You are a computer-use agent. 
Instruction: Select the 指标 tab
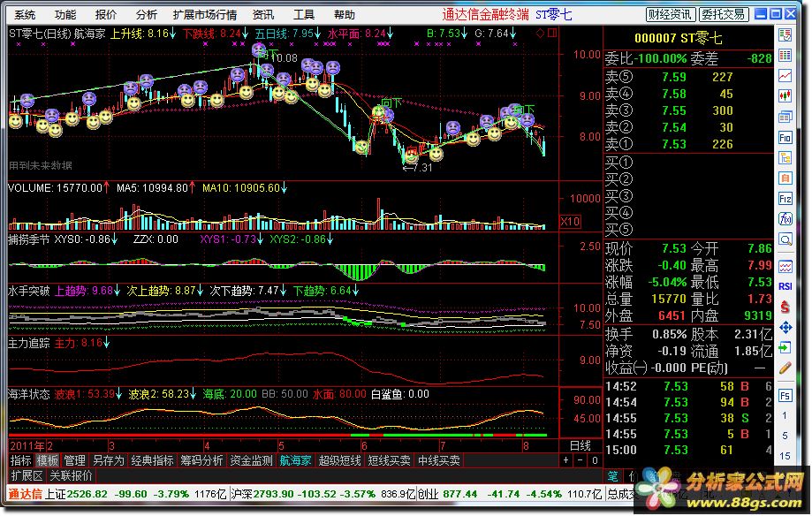pyautogui.click(x=20, y=460)
